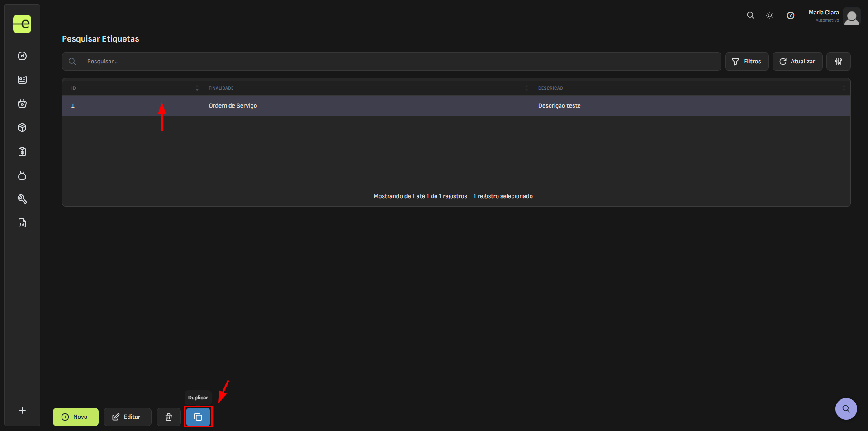This screenshot has height=431, width=868.
Task: Click the Novo button
Action: tap(76, 417)
